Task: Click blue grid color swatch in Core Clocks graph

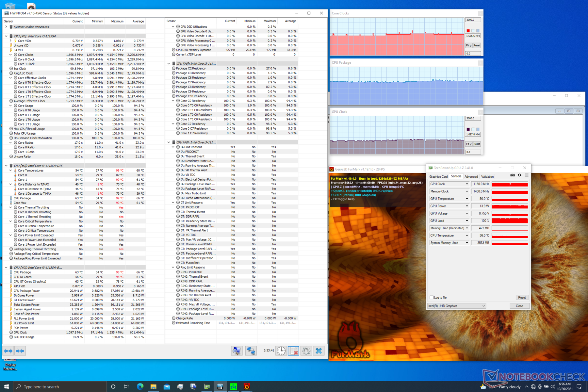Action: [x=478, y=31]
